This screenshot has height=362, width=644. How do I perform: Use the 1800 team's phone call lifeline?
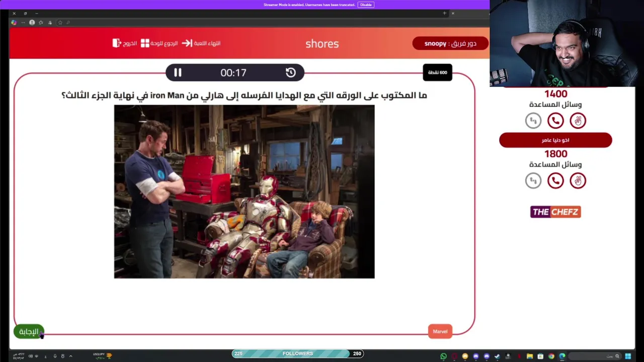(555, 180)
